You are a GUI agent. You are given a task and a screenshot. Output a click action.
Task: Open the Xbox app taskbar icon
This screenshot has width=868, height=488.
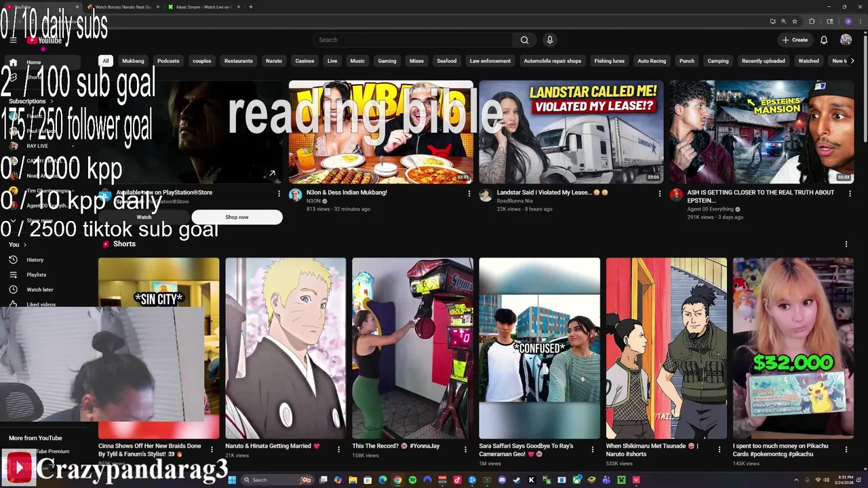coord(576,480)
